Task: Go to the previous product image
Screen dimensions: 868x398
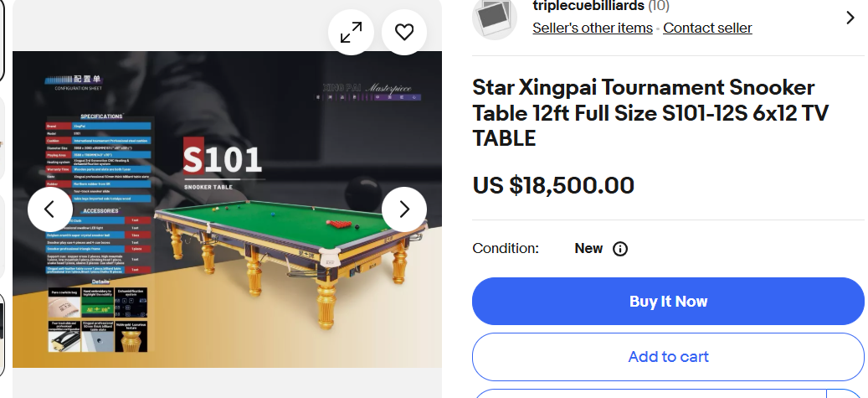Action: (49, 209)
